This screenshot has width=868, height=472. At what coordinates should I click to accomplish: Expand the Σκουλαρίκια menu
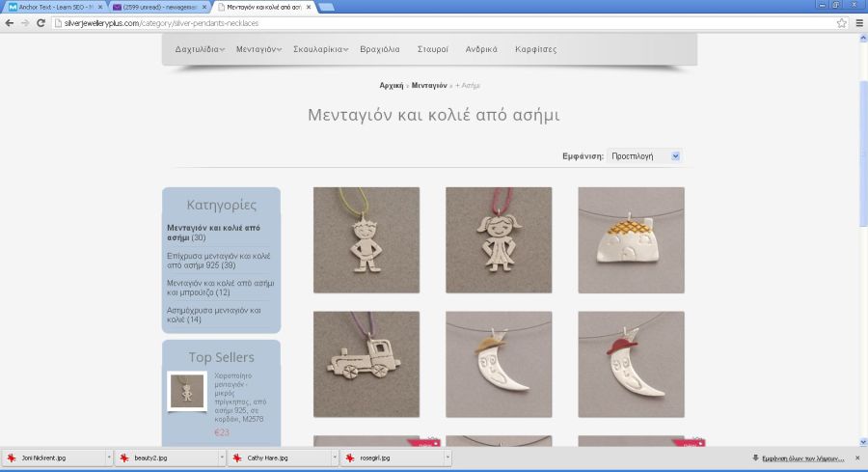[x=320, y=49]
